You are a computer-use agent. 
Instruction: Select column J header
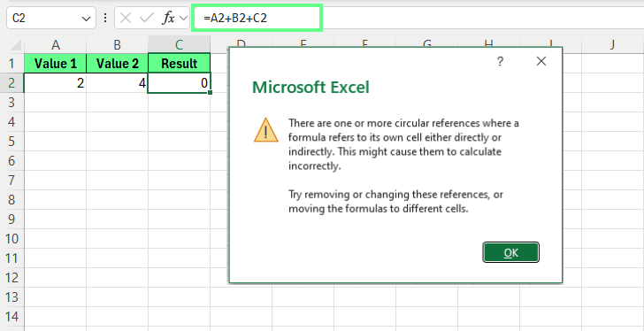pos(612,45)
